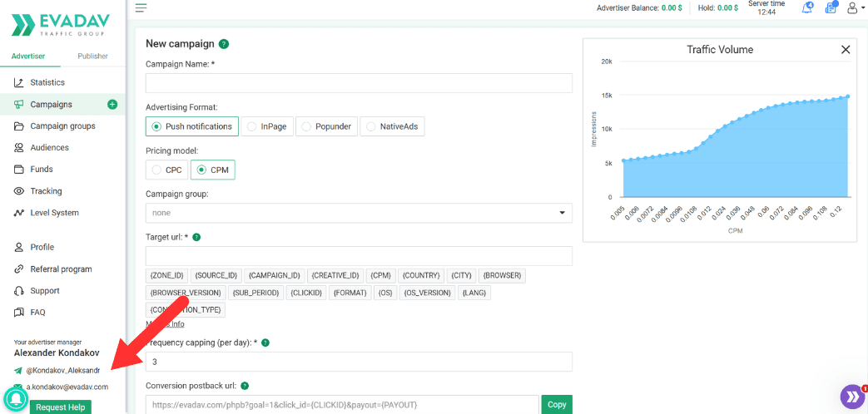
Task: Click the Request Help button
Action: [x=61, y=407]
